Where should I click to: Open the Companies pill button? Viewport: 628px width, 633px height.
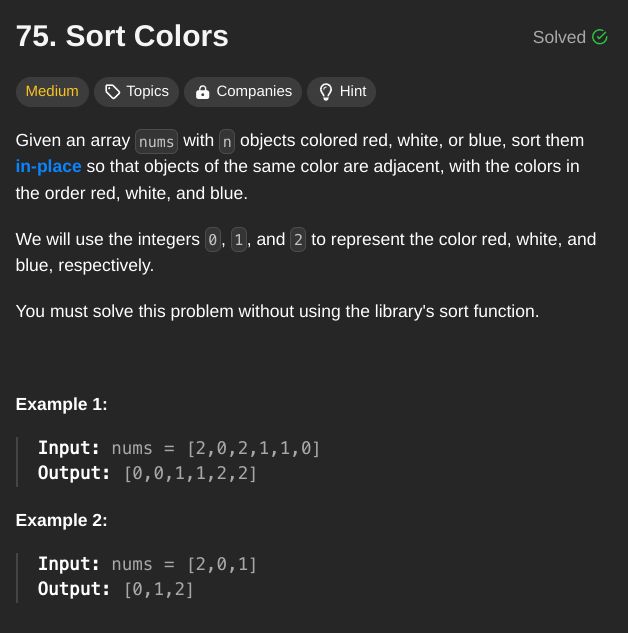(243, 92)
